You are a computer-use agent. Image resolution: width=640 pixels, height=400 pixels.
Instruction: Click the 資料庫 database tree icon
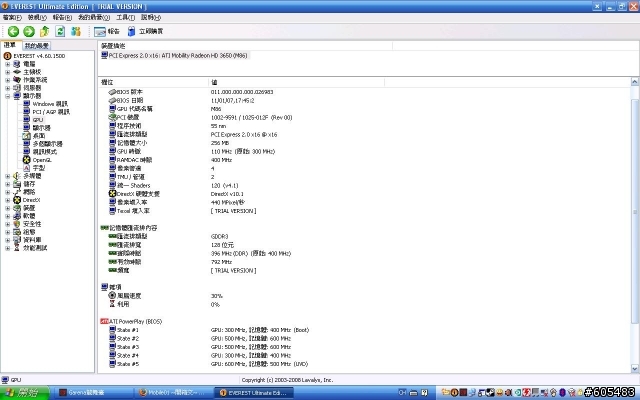tap(17, 240)
